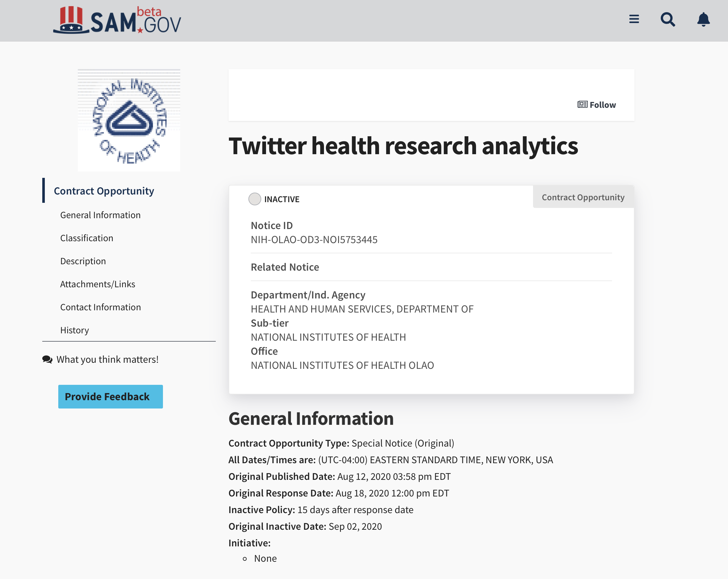This screenshot has width=728, height=579.
Task: Jump to the Description section
Action: [83, 261]
